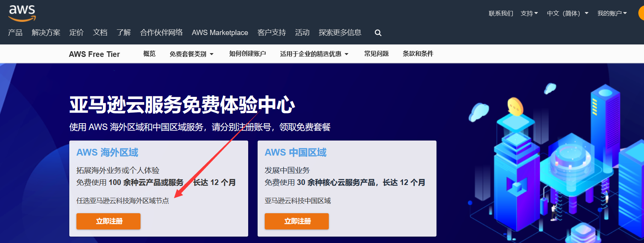The width and height of the screenshot is (644, 243).
Task: Open 条款和条件 tab
Action: click(x=418, y=54)
